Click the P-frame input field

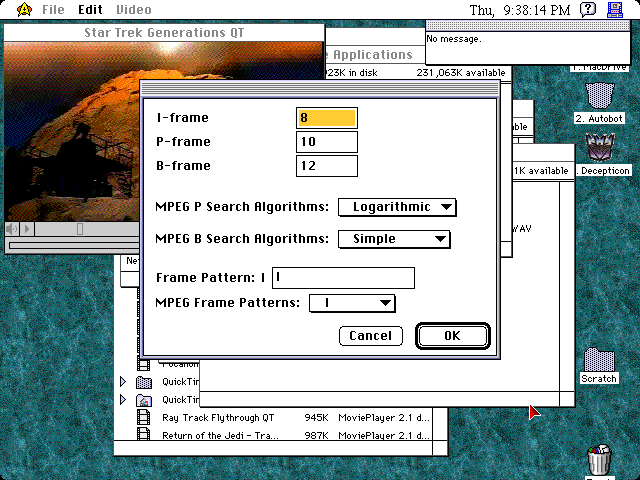pyautogui.click(x=326, y=142)
